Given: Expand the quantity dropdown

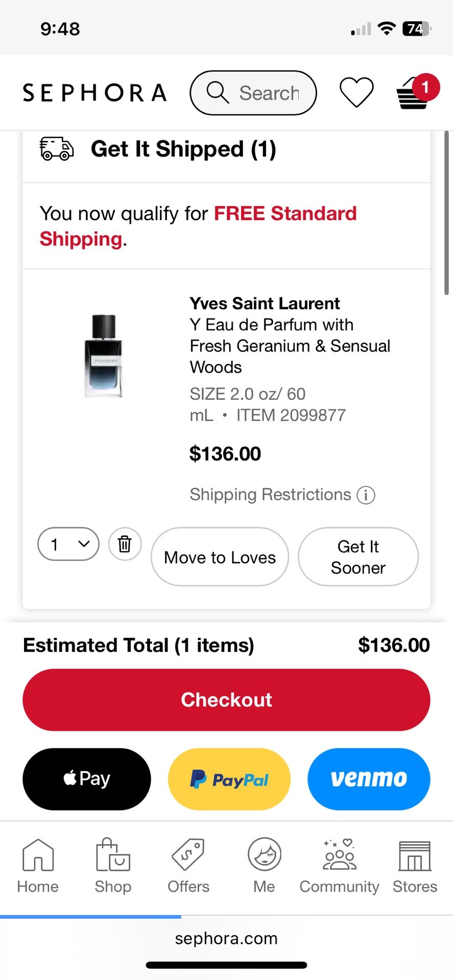Looking at the screenshot, I should (68, 544).
